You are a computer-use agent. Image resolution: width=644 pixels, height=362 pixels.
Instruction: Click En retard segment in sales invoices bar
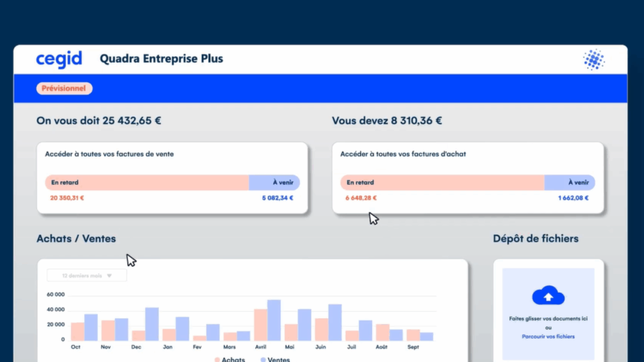147,182
